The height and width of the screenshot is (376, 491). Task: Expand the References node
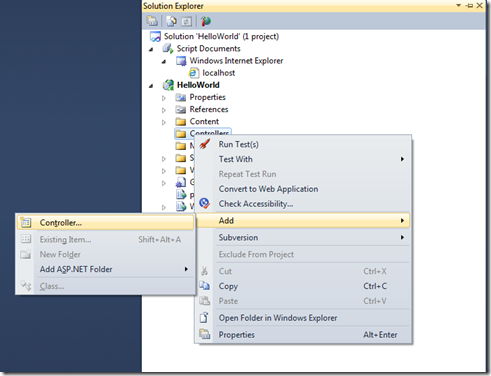(x=164, y=110)
